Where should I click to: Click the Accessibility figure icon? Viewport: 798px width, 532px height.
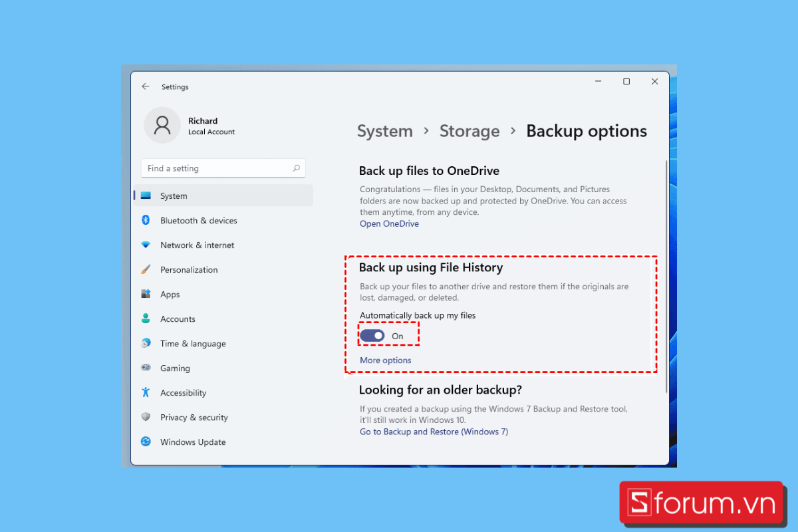click(146, 392)
